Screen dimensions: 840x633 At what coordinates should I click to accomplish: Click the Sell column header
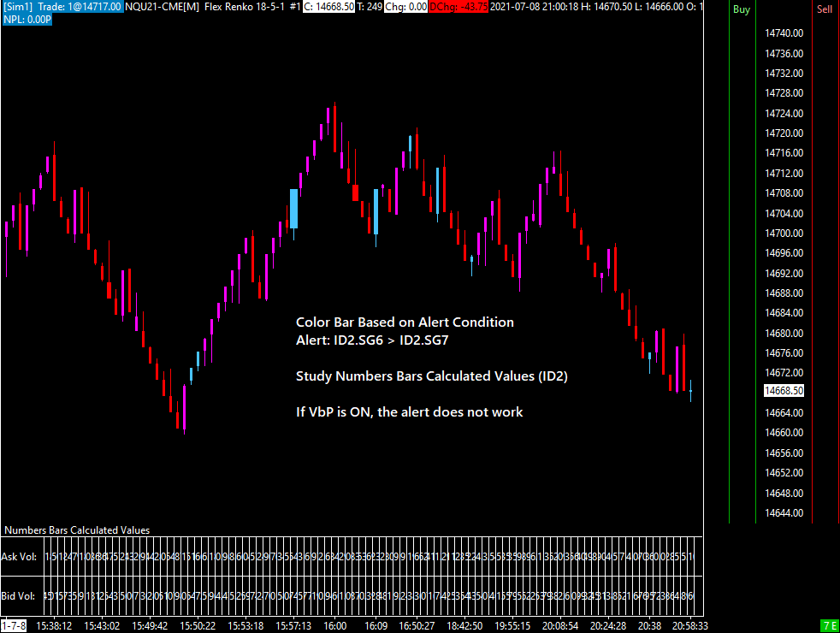(x=825, y=9)
